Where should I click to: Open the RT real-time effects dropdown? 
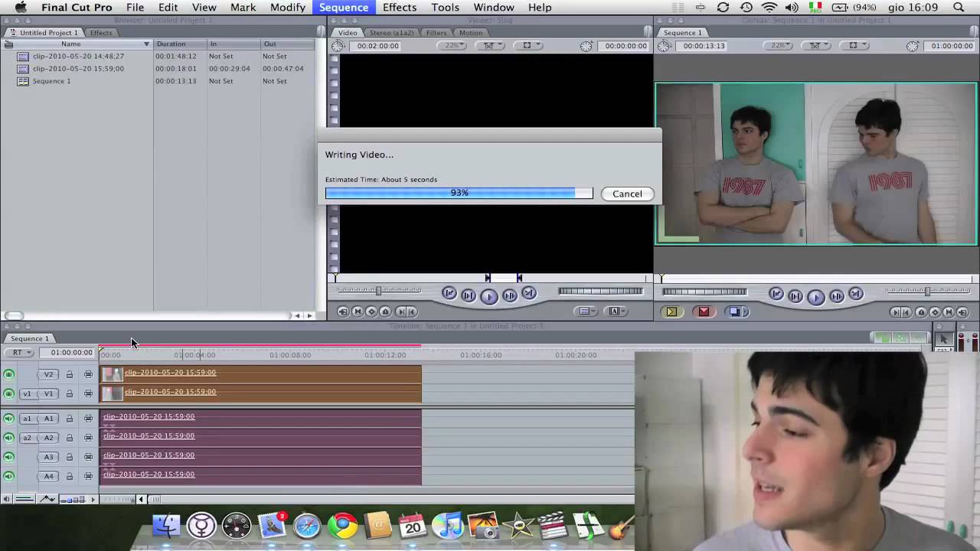[18, 353]
